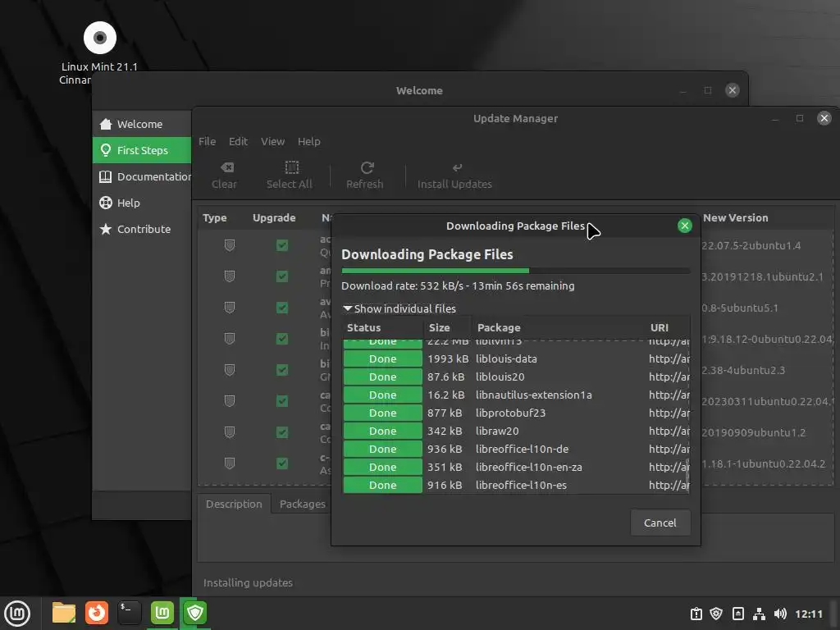The height and width of the screenshot is (630, 840).
Task: Toggle upgrade checkbox for 20190909ubuntu1.2 row
Action: point(282,431)
